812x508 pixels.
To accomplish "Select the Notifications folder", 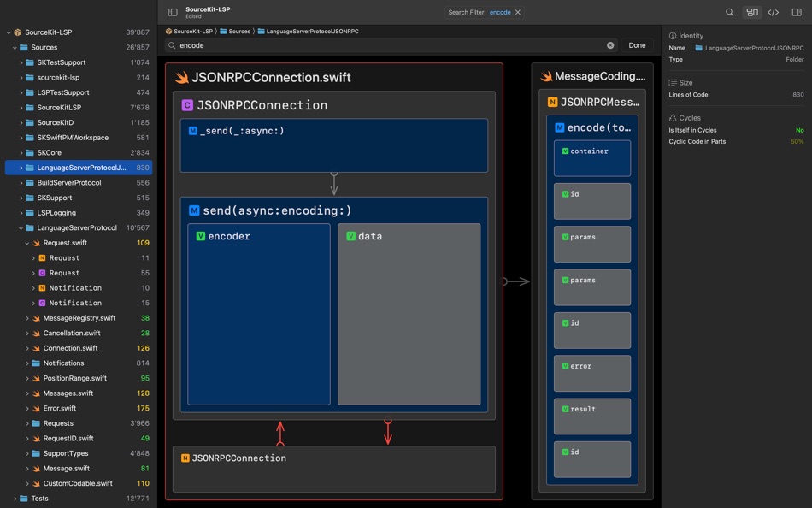I will [x=79, y=363].
